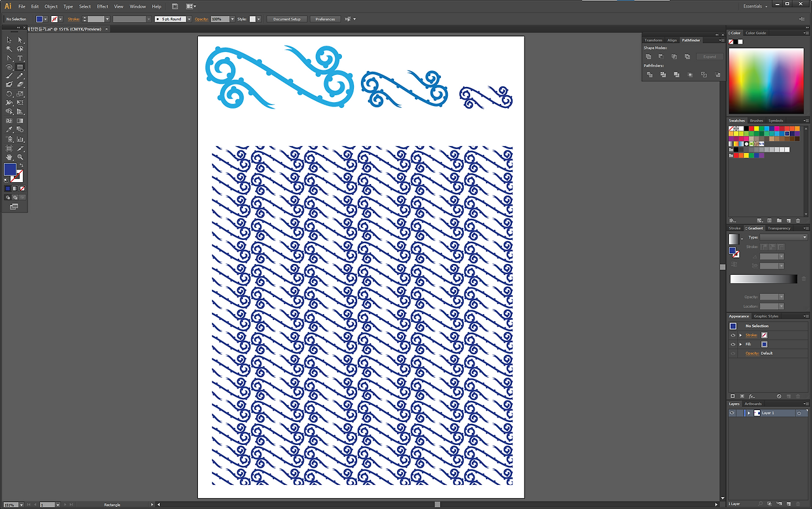This screenshot has height=509, width=812.
Task: Select the Rotate tool
Action: pyautogui.click(x=9, y=93)
